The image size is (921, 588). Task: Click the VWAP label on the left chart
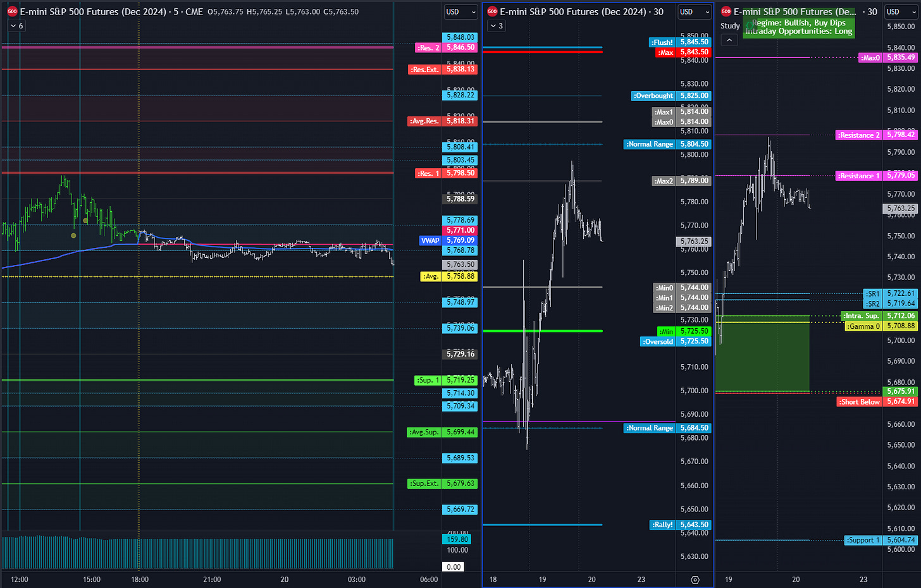click(430, 240)
